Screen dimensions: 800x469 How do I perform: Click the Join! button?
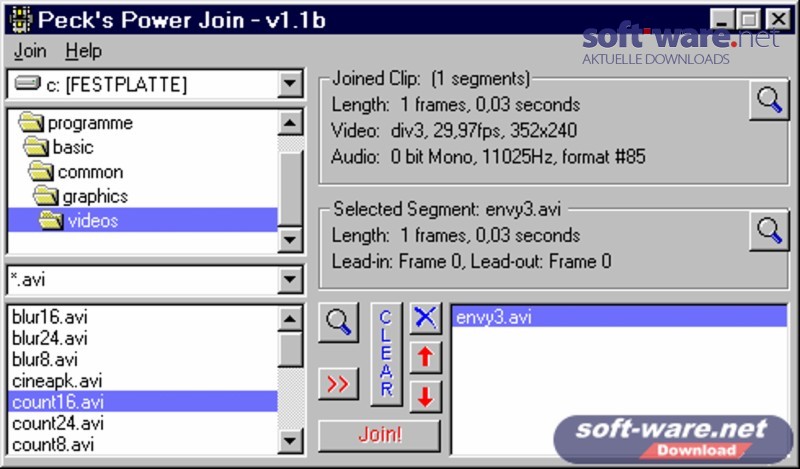click(x=380, y=435)
